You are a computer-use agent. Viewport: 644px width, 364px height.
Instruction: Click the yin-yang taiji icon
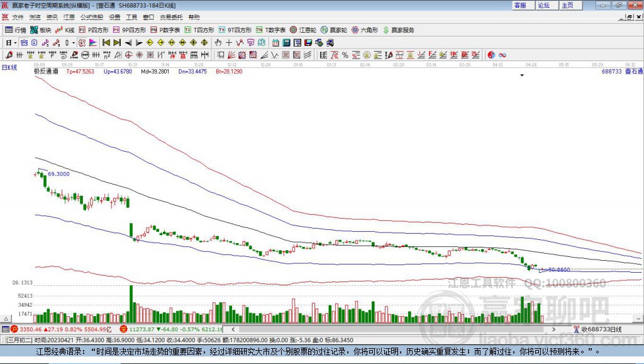[491, 55]
